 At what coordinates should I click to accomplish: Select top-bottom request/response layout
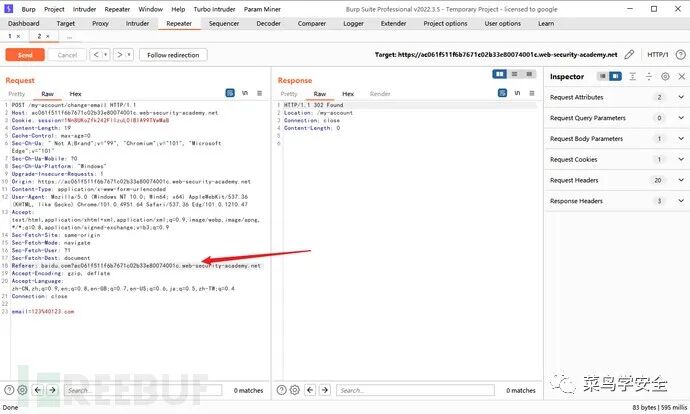[514, 74]
